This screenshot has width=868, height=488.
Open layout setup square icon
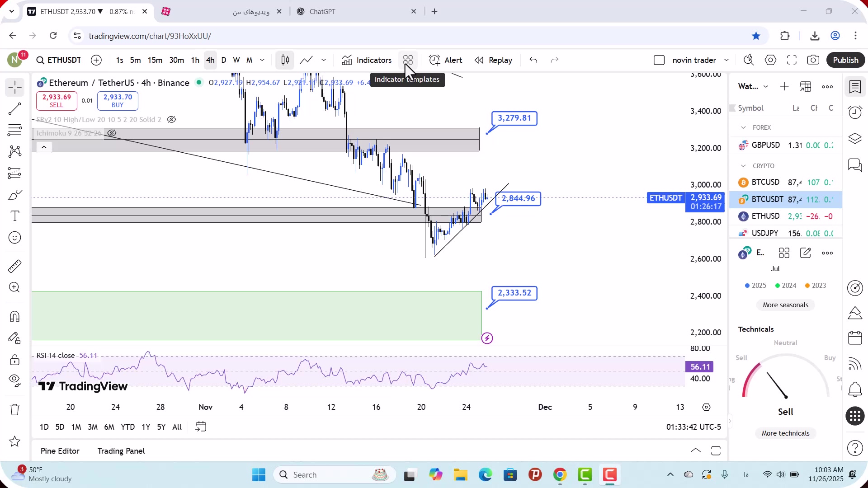click(x=659, y=60)
